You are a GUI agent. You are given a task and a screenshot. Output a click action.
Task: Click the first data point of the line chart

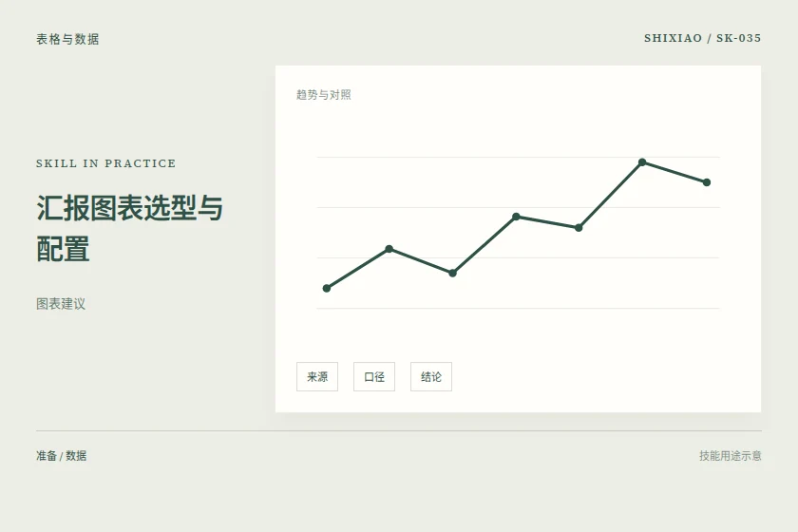point(327,288)
